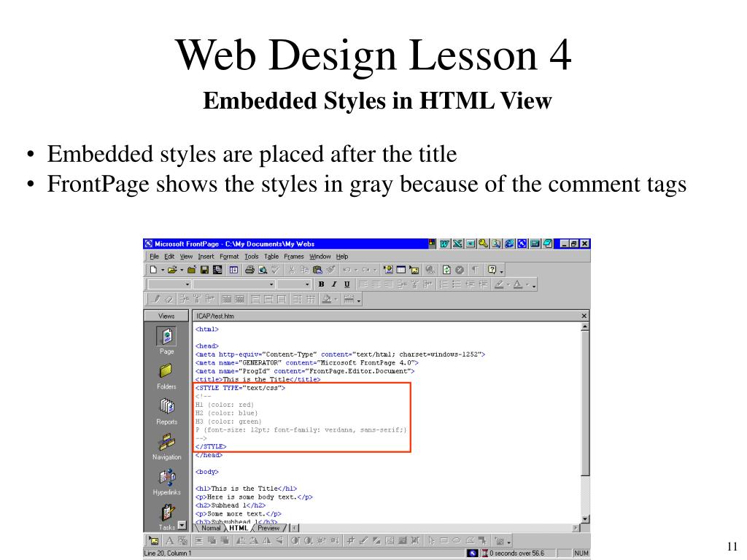Viewport: 747px width, 560px height.
Task: Switch to the HTML tab
Action: 239,528
